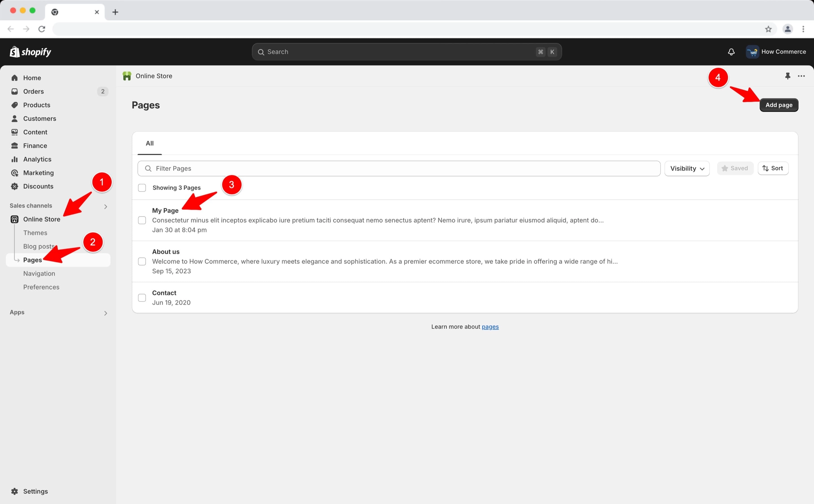Click the Online Store breadcrumb text
This screenshot has width=814, height=504.
pyautogui.click(x=154, y=76)
